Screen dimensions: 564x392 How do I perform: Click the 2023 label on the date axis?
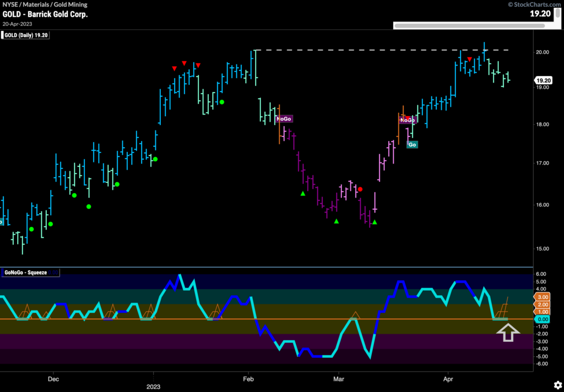pos(153,386)
